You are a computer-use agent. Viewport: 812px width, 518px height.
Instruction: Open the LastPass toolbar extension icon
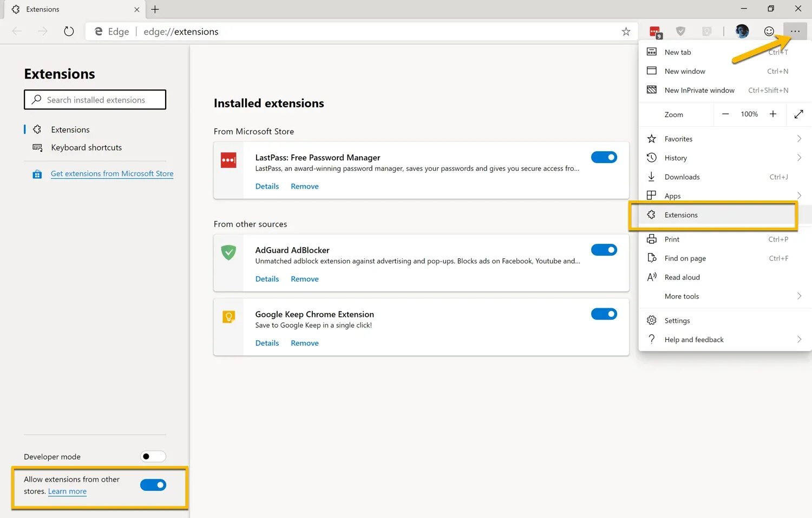click(655, 32)
